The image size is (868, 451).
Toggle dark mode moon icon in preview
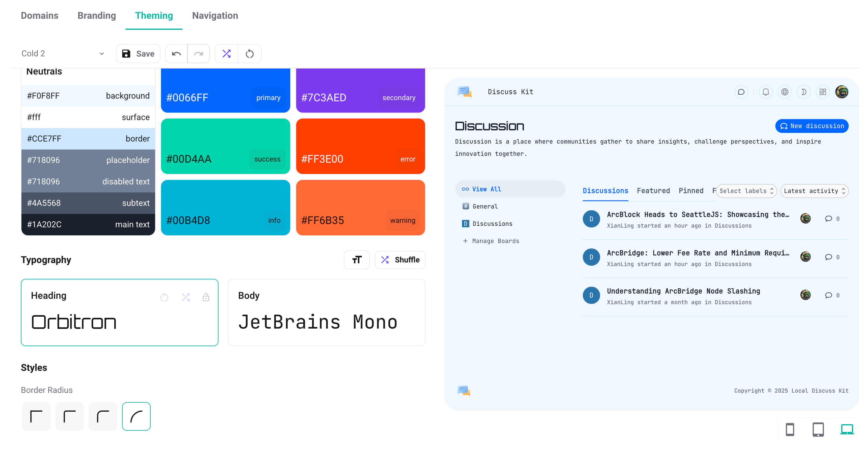[803, 92]
